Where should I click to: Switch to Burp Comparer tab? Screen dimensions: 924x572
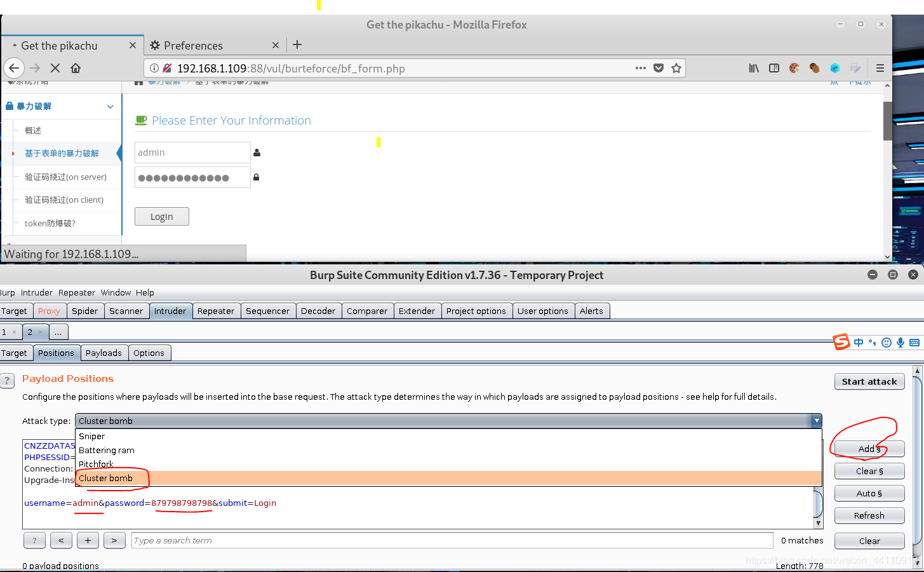pos(367,311)
